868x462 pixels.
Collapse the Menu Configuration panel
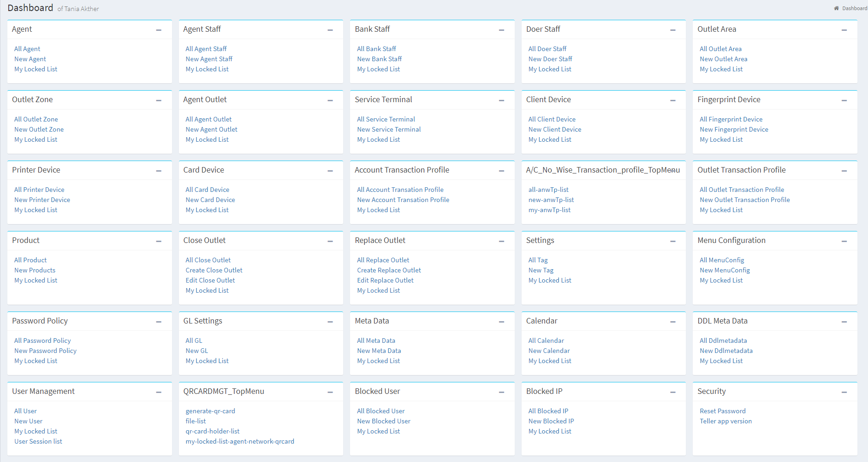point(844,241)
